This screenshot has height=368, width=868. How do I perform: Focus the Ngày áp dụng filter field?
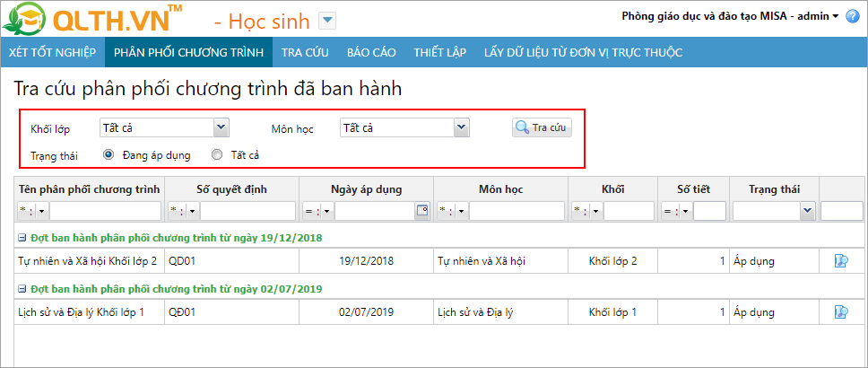(x=376, y=211)
